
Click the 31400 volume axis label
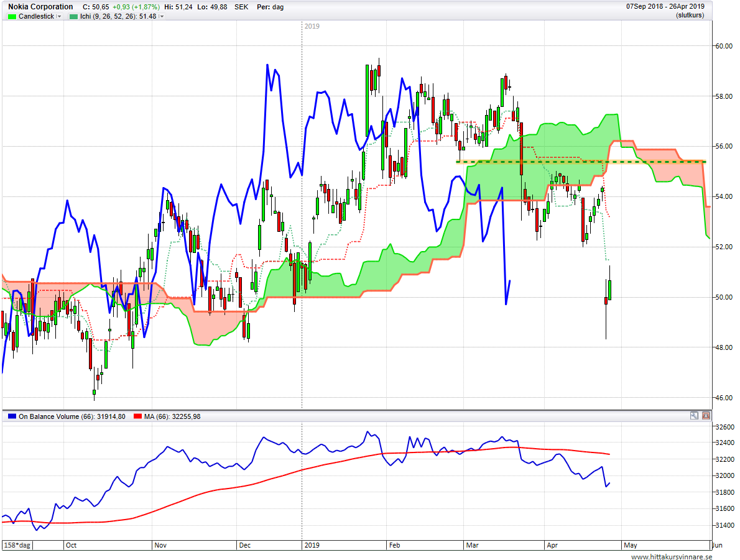click(725, 525)
